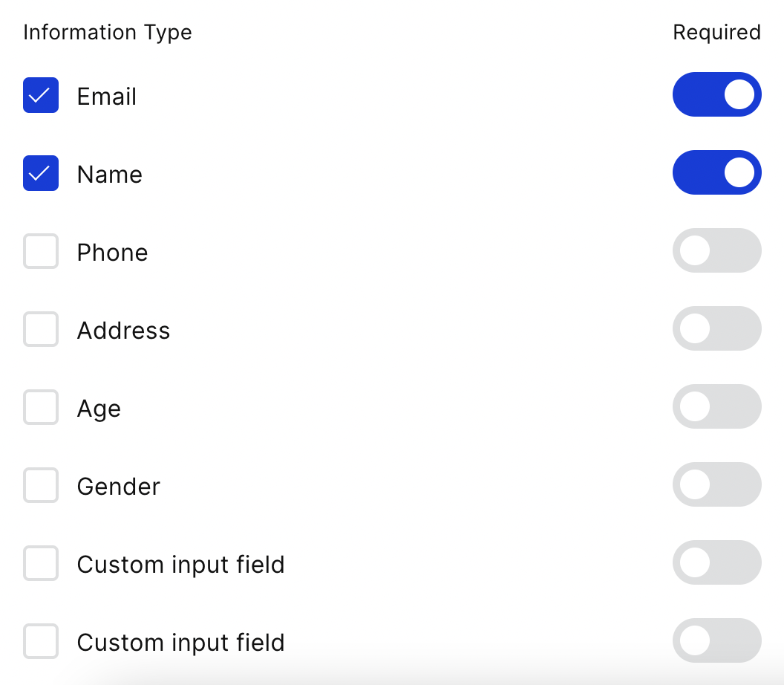Viewport: 784px width, 685px height.
Task: Enable the Address checkbox
Action: point(41,329)
